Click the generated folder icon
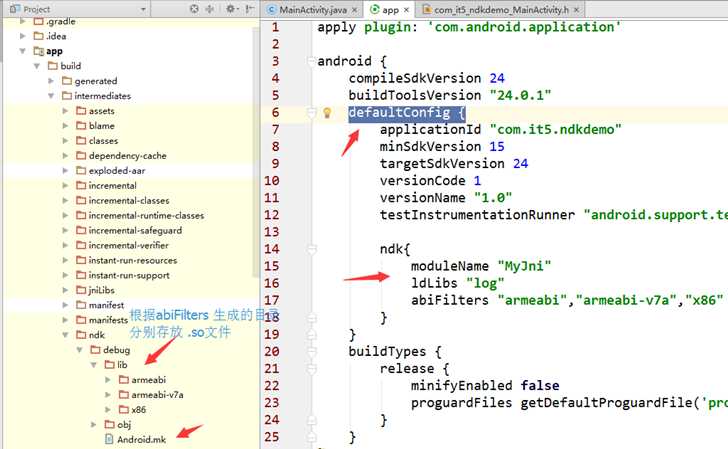This screenshot has width=728, height=449. [67, 81]
